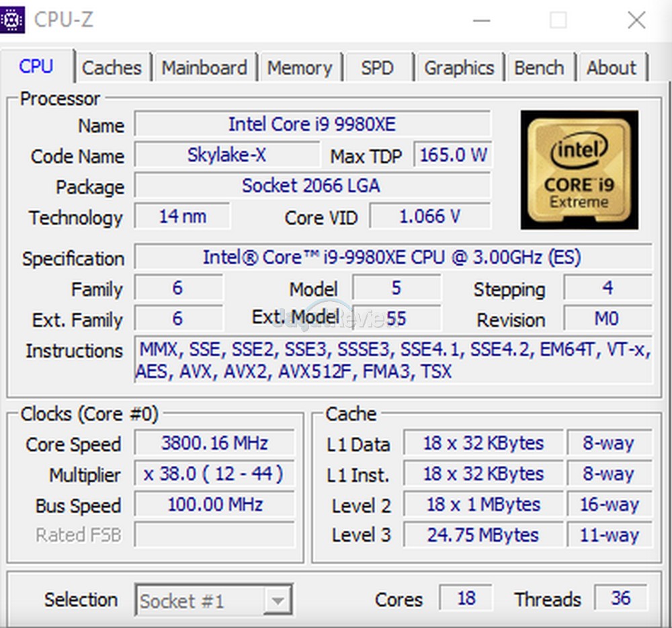This screenshot has width=672, height=628.
Task: Click the Core VID value '1.066 V'
Action: (430, 216)
